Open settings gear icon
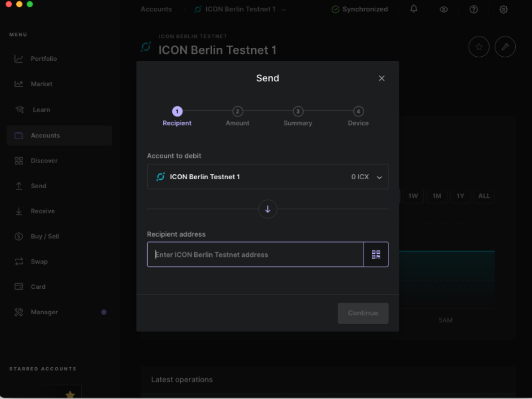Viewport: 532px width, 399px height. [x=503, y=10]
